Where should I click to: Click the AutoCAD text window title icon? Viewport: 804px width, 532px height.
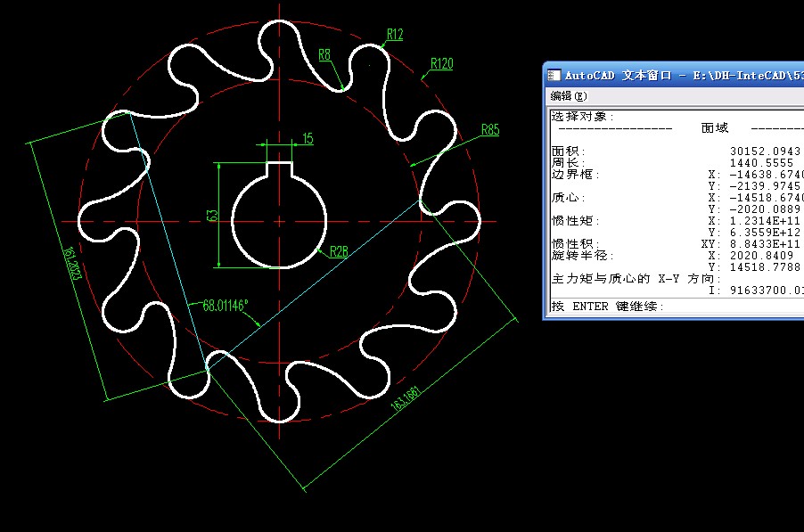click(x=554, y=76)
